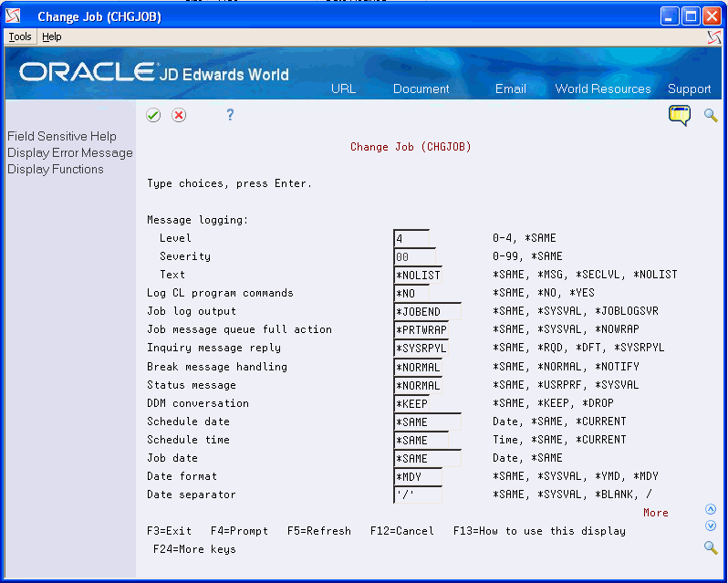The width and height of the screenshot is (728, 583).
Task: Click the Severity input field
Action: 414,256
